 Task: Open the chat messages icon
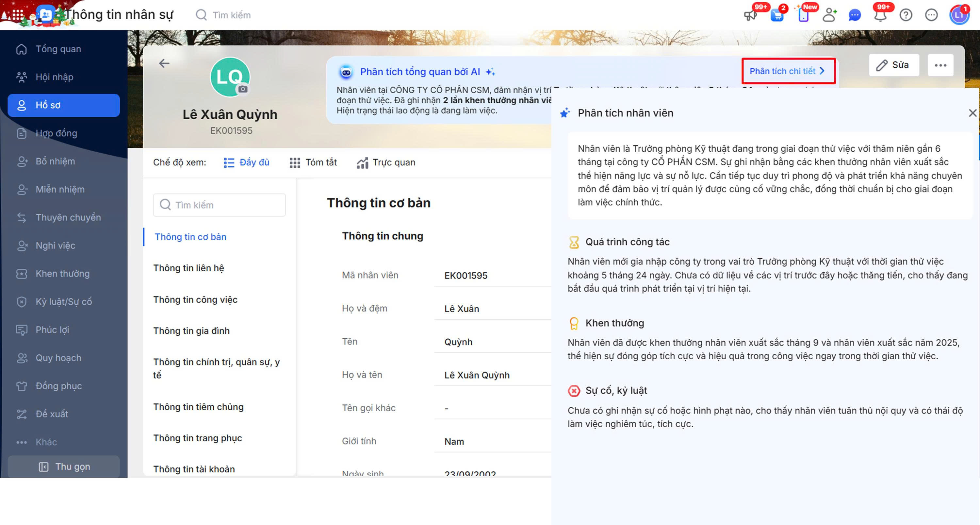coord(855,15)
